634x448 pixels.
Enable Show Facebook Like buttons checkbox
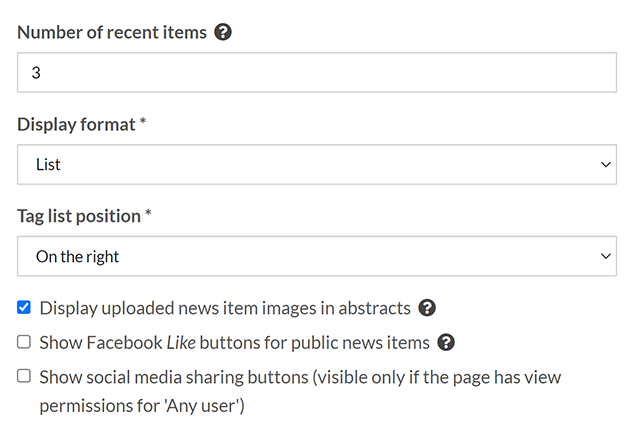point(24,343)
